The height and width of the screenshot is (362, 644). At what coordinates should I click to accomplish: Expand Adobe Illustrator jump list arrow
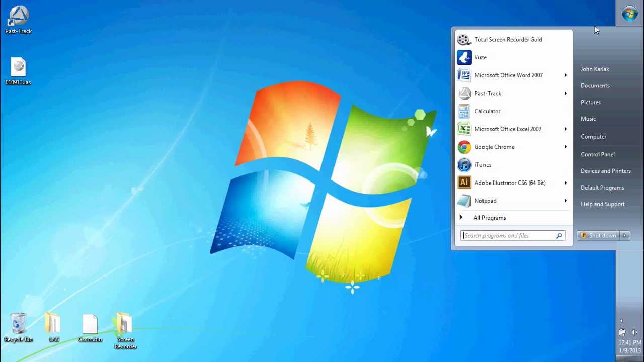tap(566, 183)
